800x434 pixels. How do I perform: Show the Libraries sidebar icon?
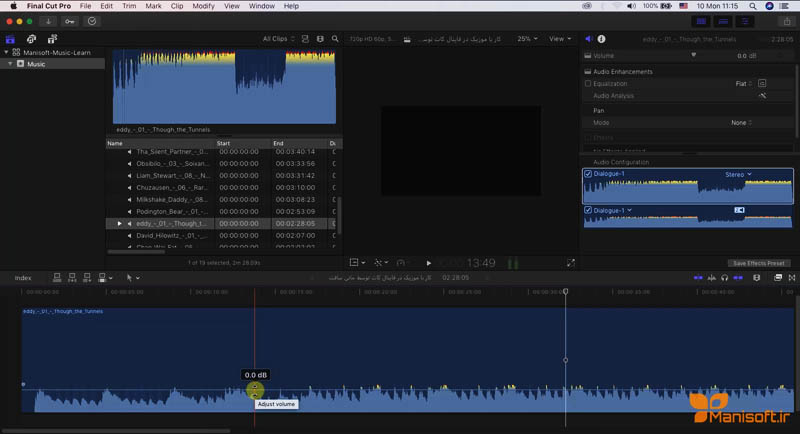[10, 39]
